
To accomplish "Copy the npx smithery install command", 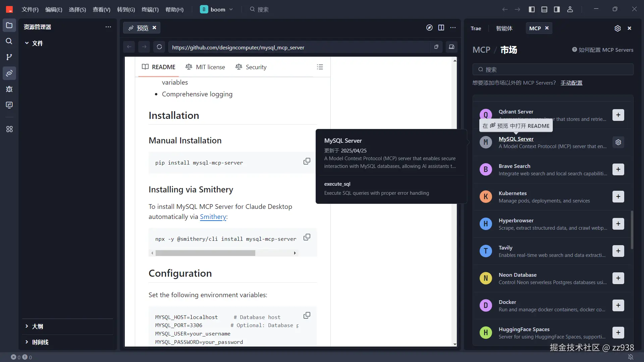I will 307,237.
